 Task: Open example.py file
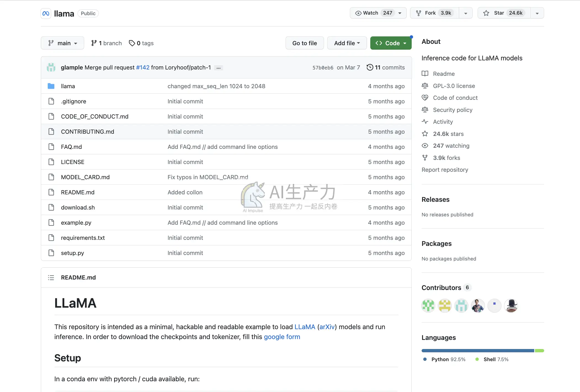(x=76, y=222)
